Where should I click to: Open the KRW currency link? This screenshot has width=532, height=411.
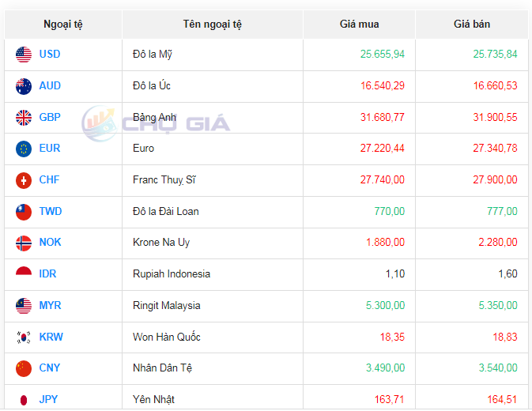tap(51, 337)
